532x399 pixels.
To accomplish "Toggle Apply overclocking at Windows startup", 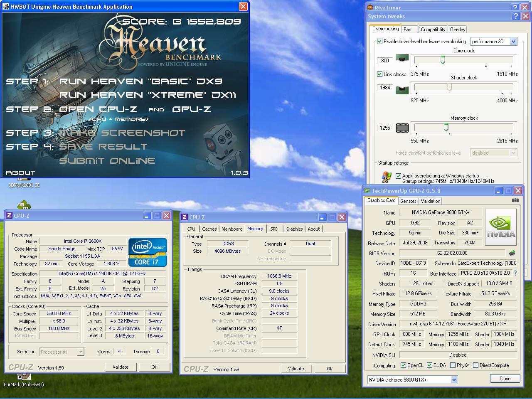I will (x=398, y=176).
